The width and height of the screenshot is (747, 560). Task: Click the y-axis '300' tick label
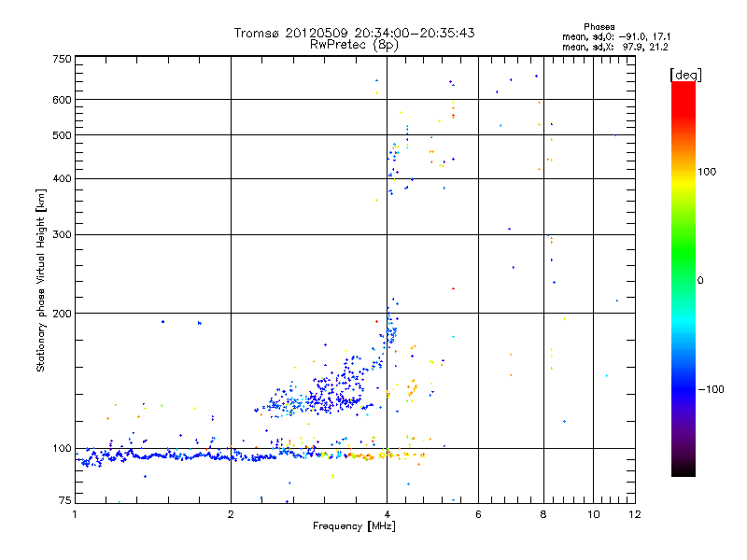(x=62, y=235)
